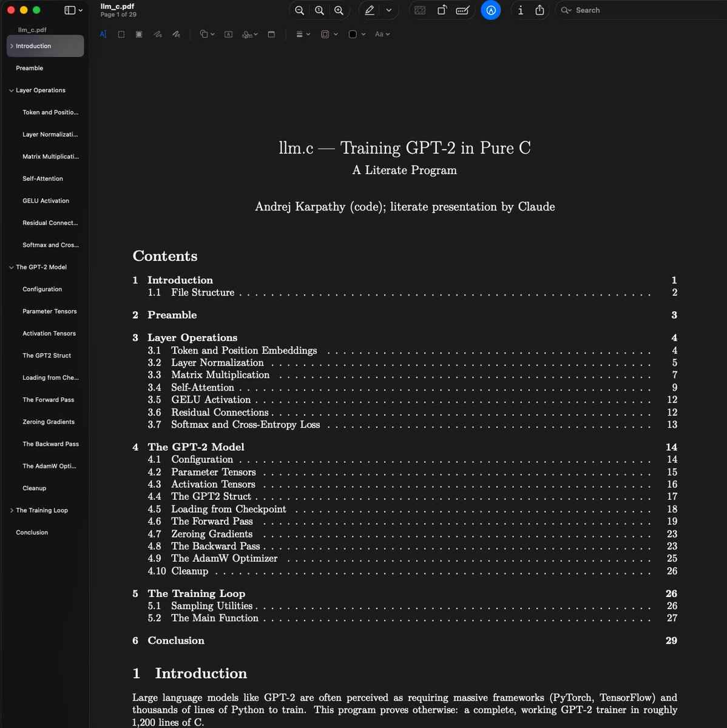The width and height of the screenshot is (727, 728).
Task: Select Matrix Multiplicati... in sidebar
Action: (x=50, y=157)
